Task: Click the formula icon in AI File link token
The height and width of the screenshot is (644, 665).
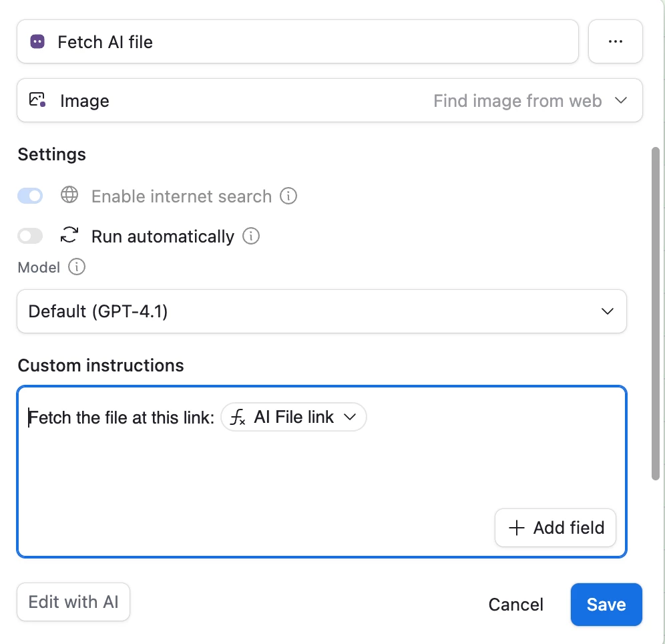Action: point(238,418)
